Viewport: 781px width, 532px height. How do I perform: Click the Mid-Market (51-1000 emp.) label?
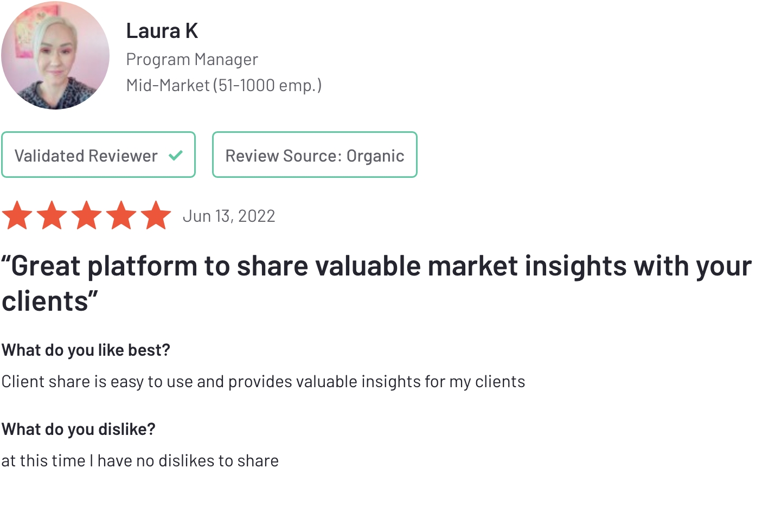tap(224, 85)
